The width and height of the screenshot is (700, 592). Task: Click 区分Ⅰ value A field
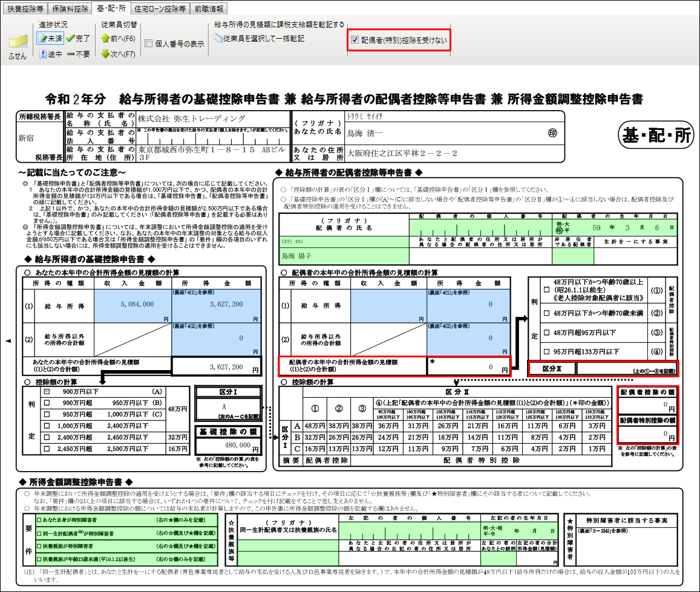pos(228,409)
